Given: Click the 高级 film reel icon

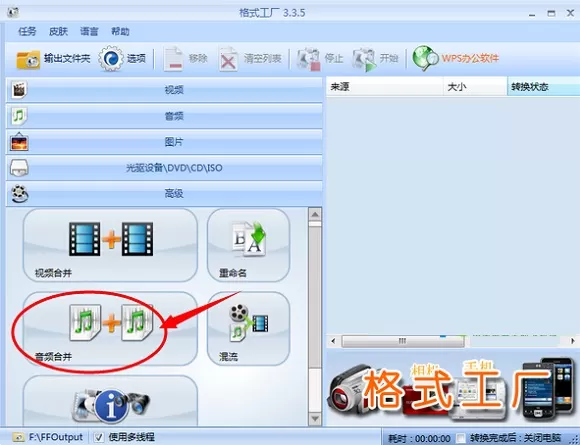Looking at the screenshot, I should point(19,194).
